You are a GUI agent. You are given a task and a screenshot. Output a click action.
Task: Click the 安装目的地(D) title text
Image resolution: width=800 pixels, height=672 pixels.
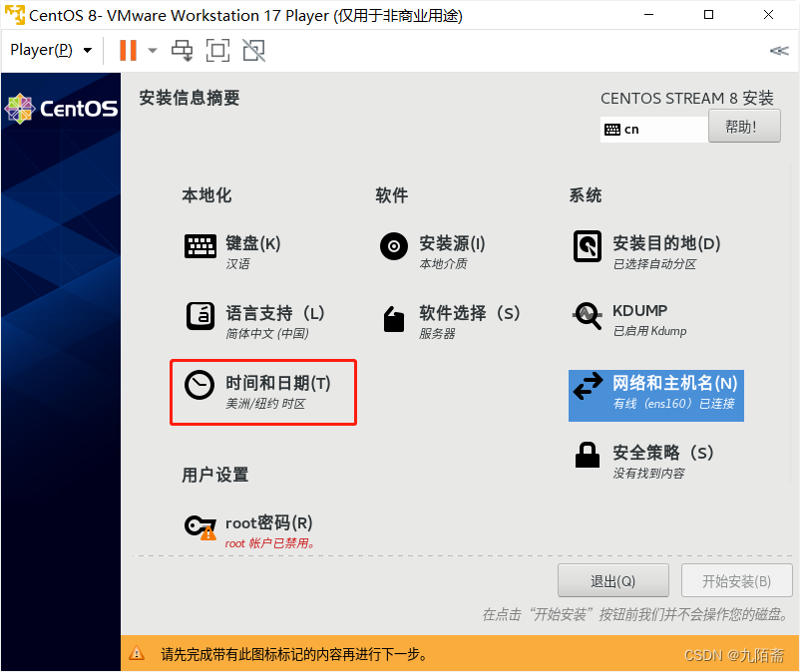pos(666,243)
